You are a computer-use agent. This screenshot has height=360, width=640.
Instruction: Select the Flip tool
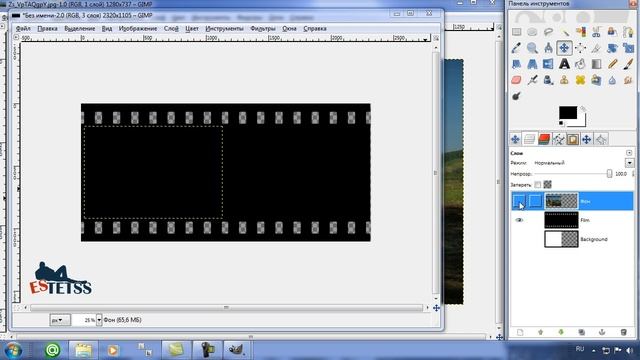[x=548, y=64]
